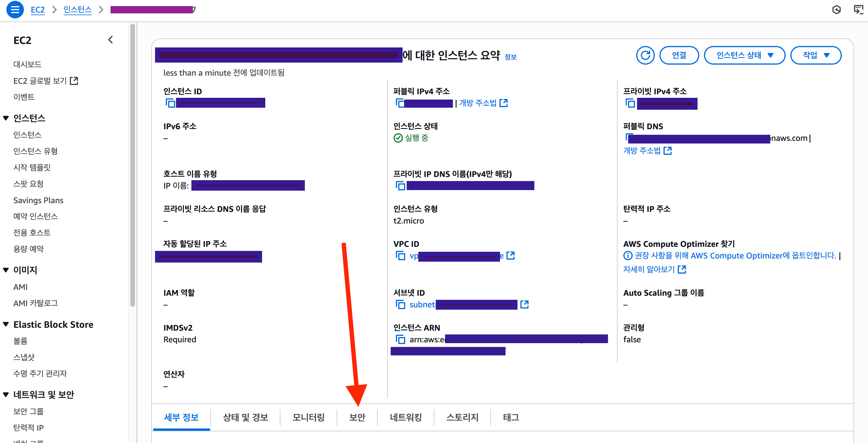Collapse the 네트워크 및 보안 section

6,394
